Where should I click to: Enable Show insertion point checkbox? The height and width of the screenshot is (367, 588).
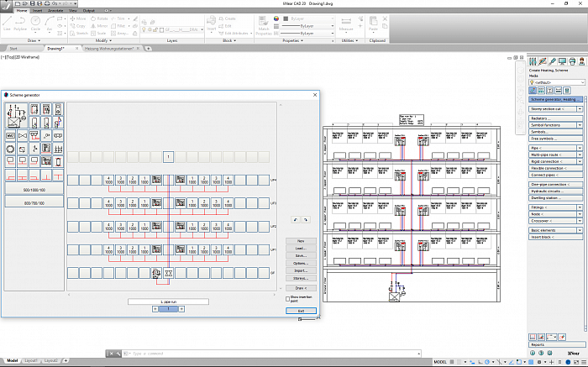point(287,299)
